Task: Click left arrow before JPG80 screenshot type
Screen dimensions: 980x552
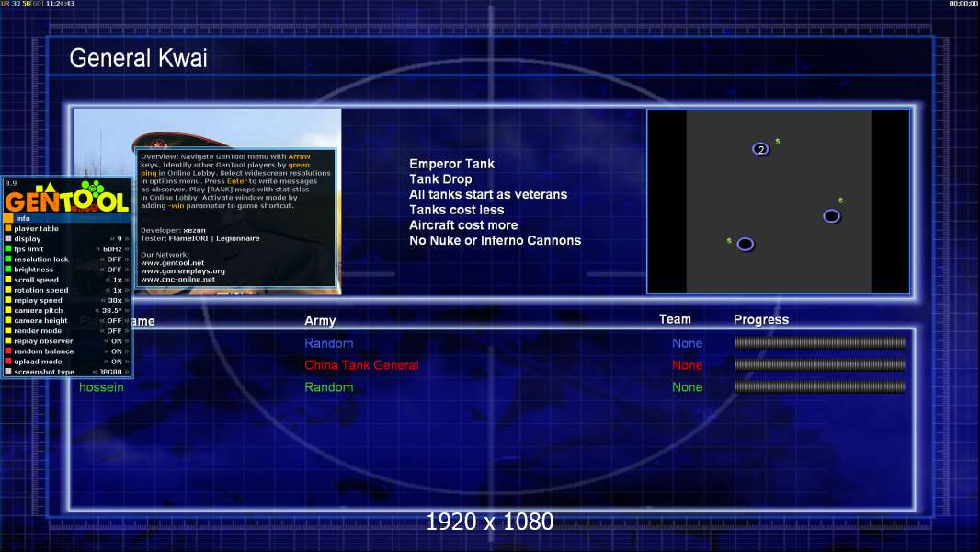Action: tap(95, 372)
